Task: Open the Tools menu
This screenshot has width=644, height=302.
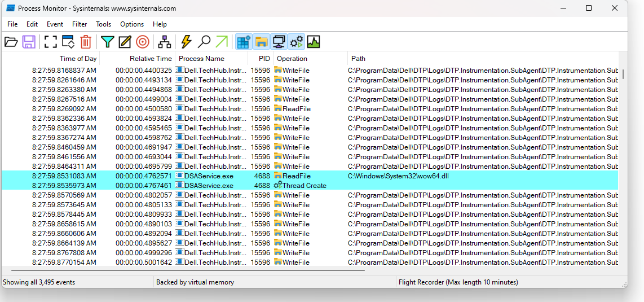Action: tap(104, 24)
